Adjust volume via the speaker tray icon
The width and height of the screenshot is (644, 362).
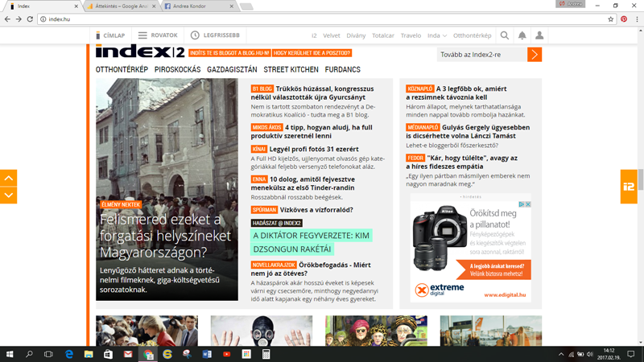590,354
